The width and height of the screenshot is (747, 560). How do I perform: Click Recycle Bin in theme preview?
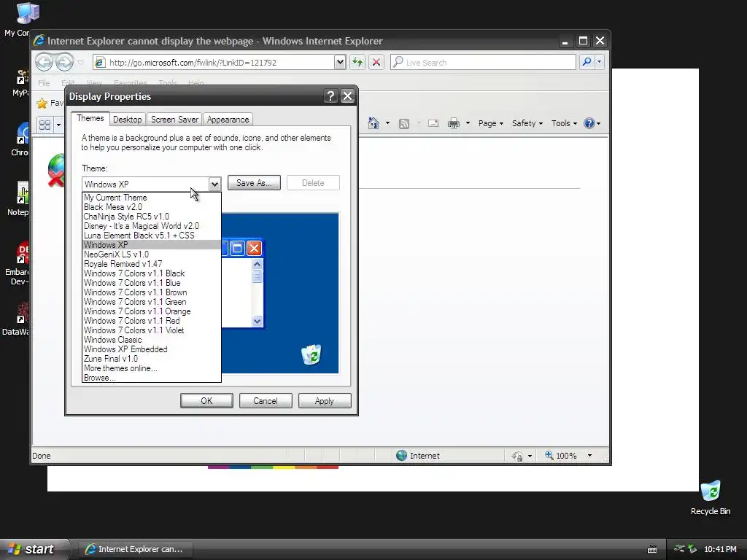click(x=311, y=355)
